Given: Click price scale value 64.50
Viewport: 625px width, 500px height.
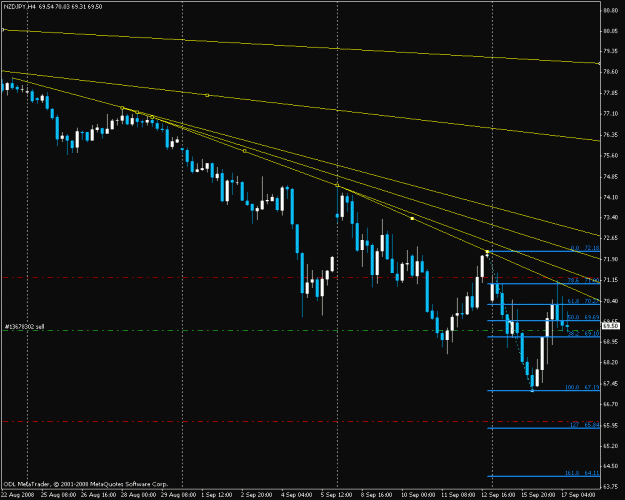Looking at the screenshot, I should click(611, 466).
